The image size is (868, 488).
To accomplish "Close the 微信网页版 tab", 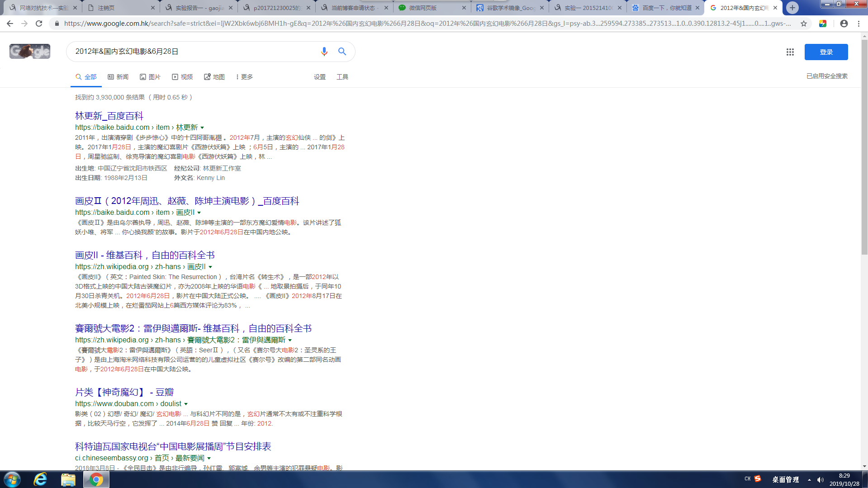I will pyautogui.click(x=464, y=8).
